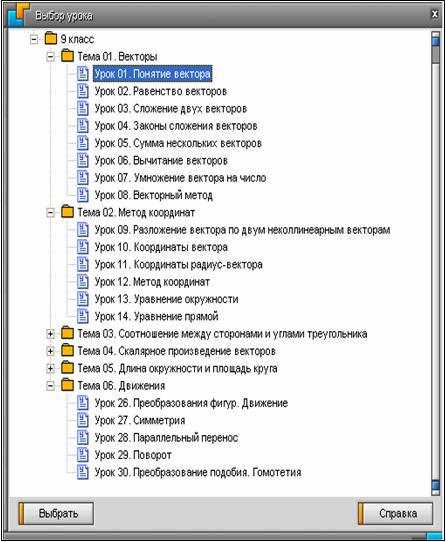This screenshot has height=542, width=446.
Task: Select 'Урок 09. Разложение вектора' lesson
Action: [x=242, y=230]
